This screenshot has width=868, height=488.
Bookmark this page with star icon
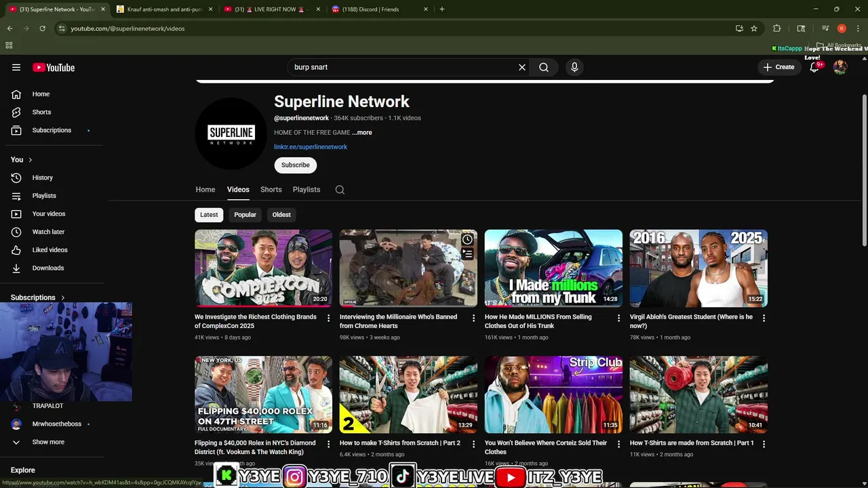point(754,28)
